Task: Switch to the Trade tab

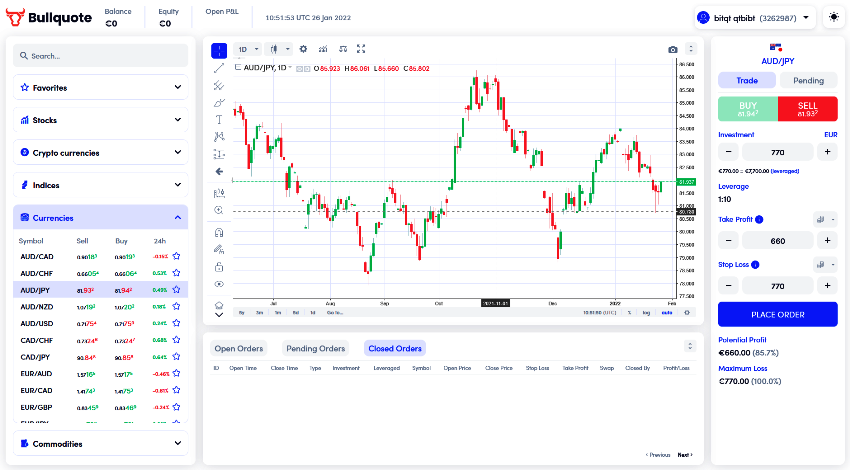Action: tap(747, 81)
